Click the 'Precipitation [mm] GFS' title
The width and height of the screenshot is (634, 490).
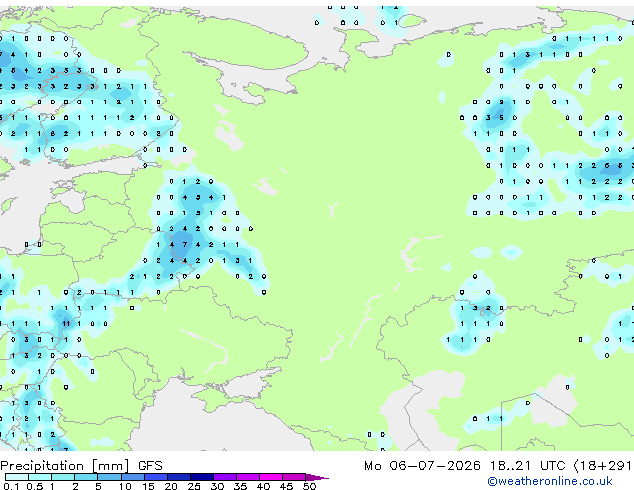(81, 466)
